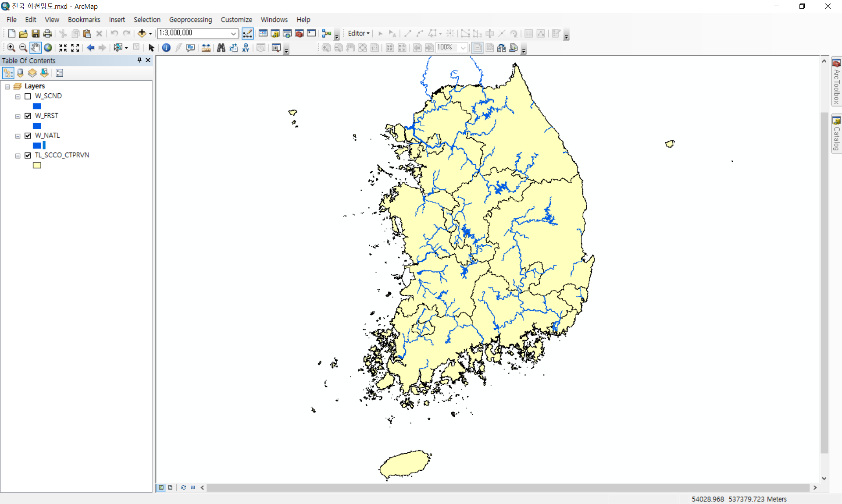Viewport: 842px width, 504px height.
Task: Enable the W_SCND layer checkbox
Action: 28,96
